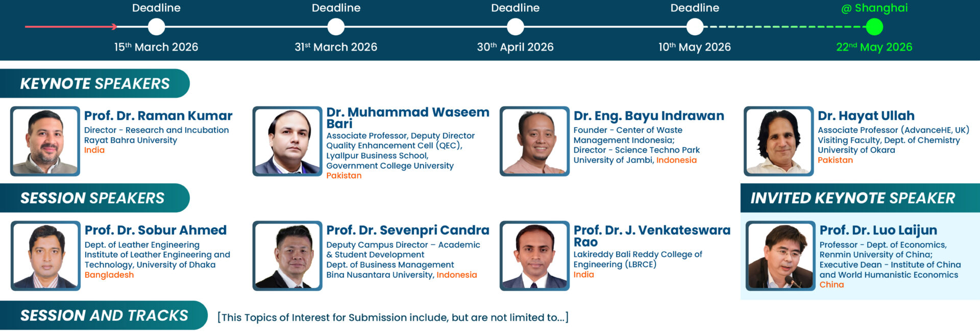Open Prof. Dr. Raman Kumar's photo
Image resolution: width=980 pixels, height=332 pixels.
(45, 141)
